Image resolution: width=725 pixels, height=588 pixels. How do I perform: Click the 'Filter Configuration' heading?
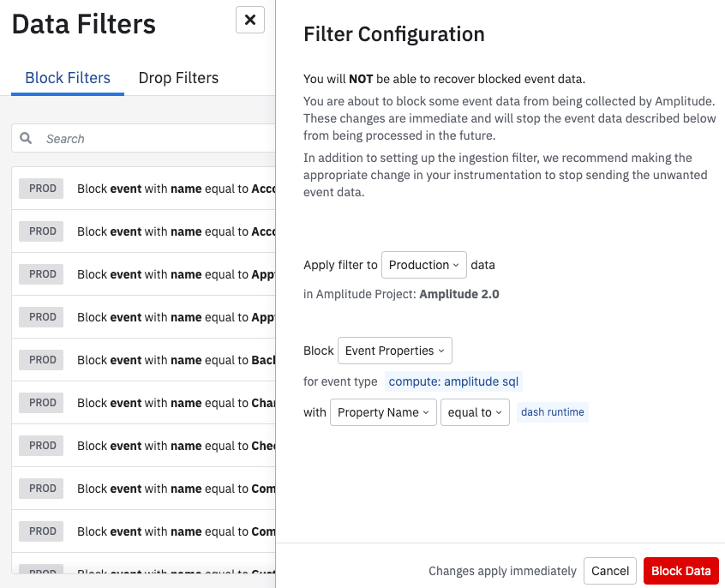coord(394,34)
